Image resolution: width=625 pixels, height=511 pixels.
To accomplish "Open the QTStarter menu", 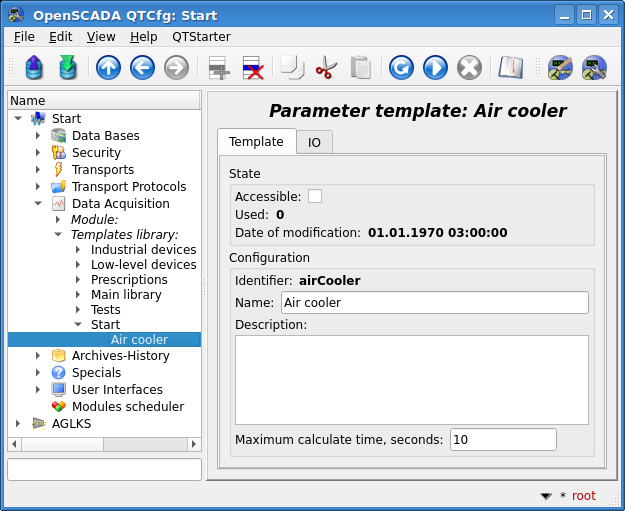I will click(x=201, y=36).
